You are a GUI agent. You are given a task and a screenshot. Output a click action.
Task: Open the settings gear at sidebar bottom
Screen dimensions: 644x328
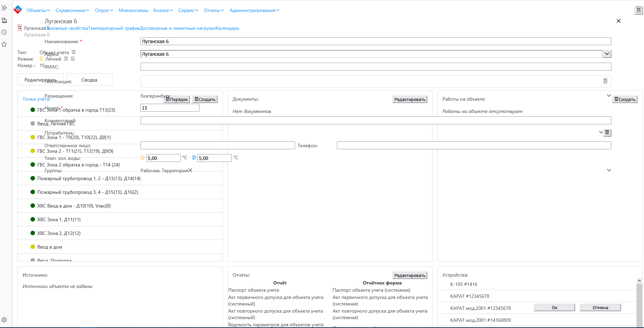4,320
